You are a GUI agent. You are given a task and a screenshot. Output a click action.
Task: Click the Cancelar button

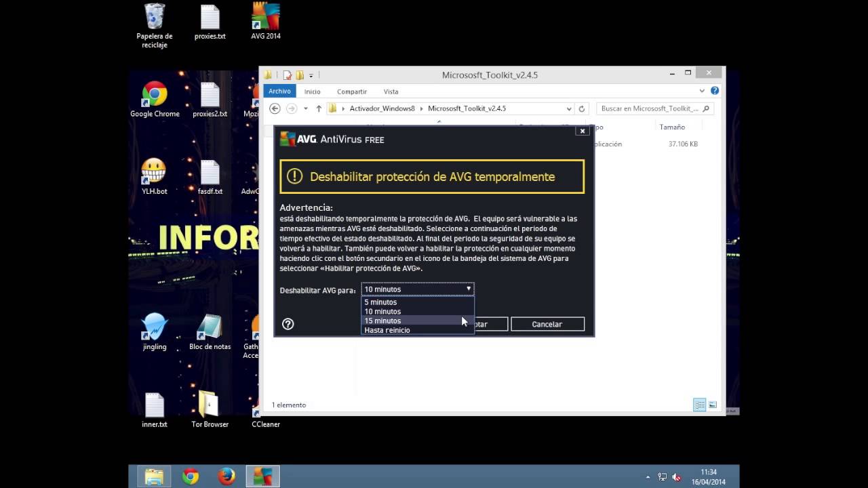coord(547,324)
